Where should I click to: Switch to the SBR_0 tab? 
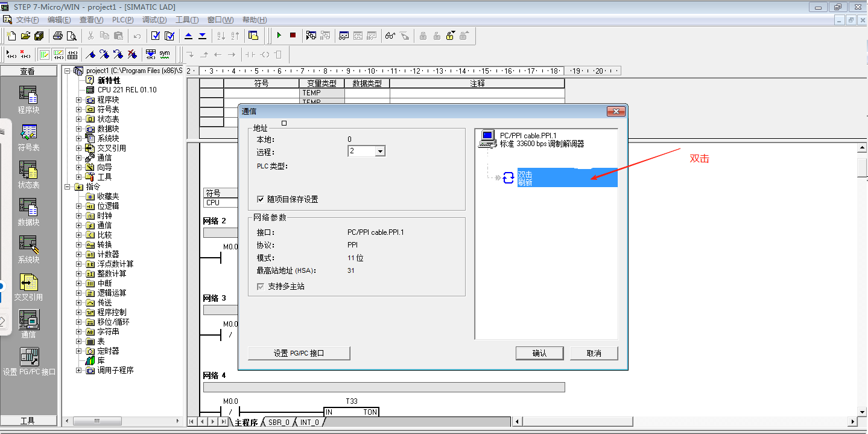(x=279, y=422)
